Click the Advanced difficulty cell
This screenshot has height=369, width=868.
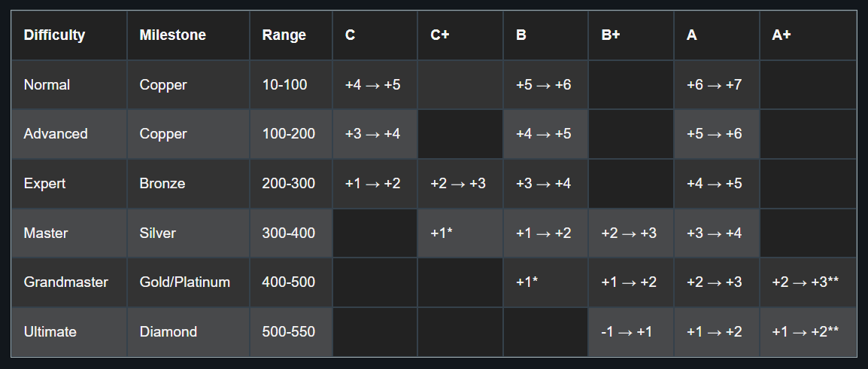(56, 134)
